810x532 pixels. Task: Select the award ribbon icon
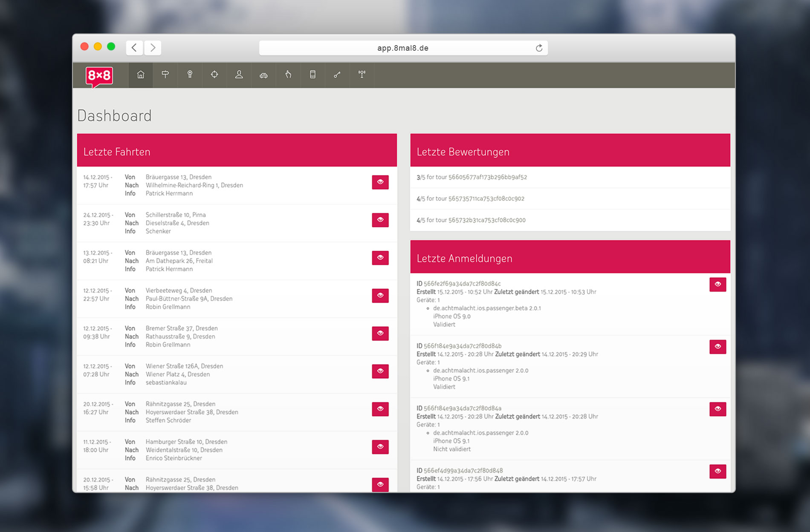tap(190, 75)
